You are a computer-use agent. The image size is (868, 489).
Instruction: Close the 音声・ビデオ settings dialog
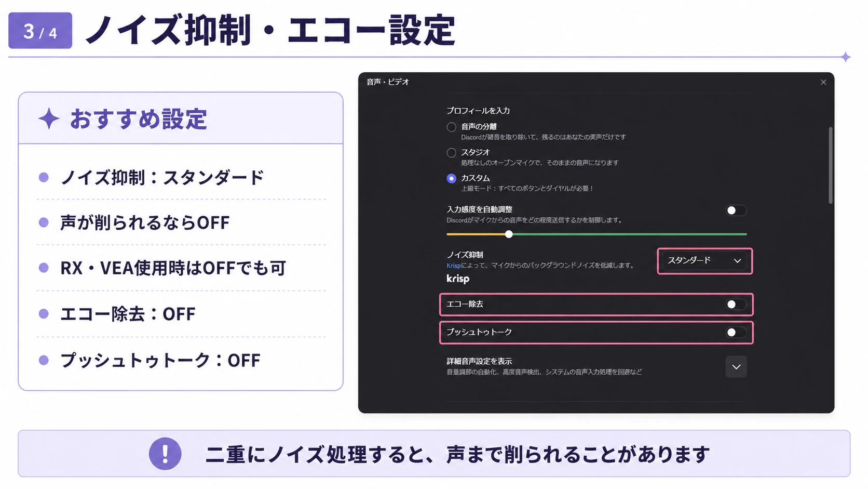[x=823, y=82]
